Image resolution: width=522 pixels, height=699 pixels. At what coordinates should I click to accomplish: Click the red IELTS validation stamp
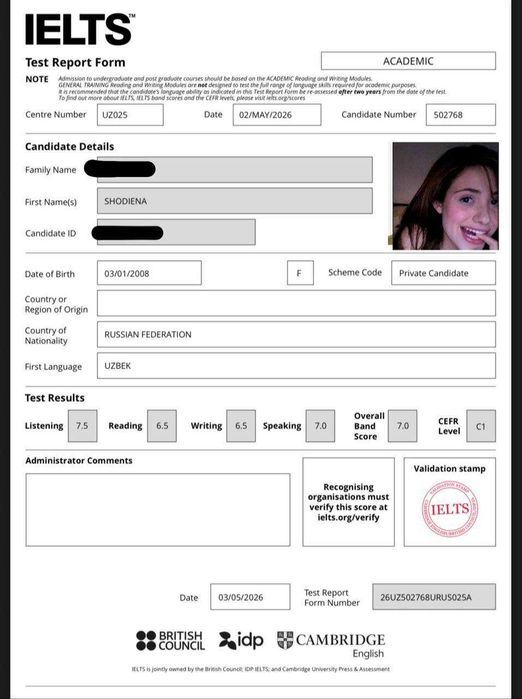click(x=450, y=509)
